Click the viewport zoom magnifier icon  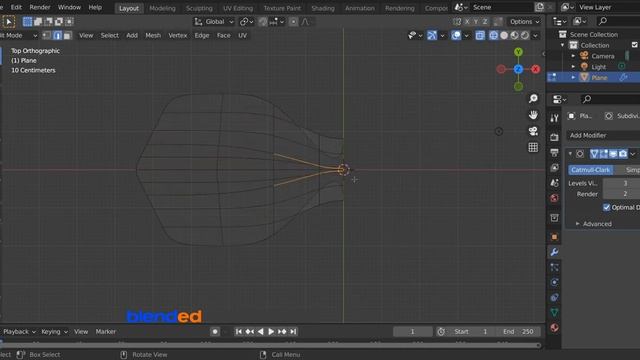pyautogui.click(x=533, y=98)
